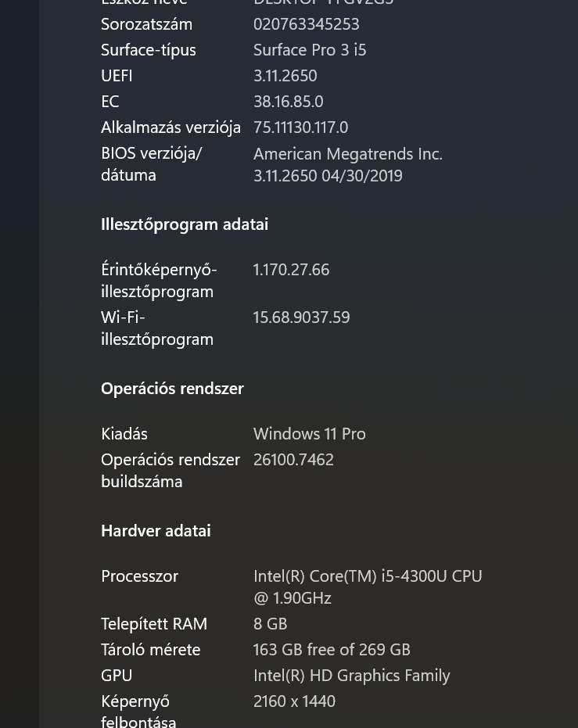Viewport: 578px width, 728px height.
Task: Click the Processzor label
Action: point(139,576)
